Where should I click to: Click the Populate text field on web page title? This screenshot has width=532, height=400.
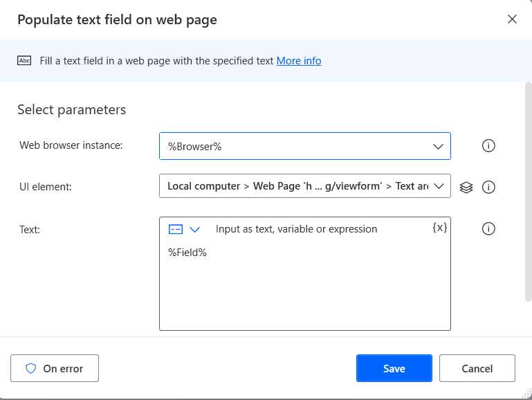point(117,19)
